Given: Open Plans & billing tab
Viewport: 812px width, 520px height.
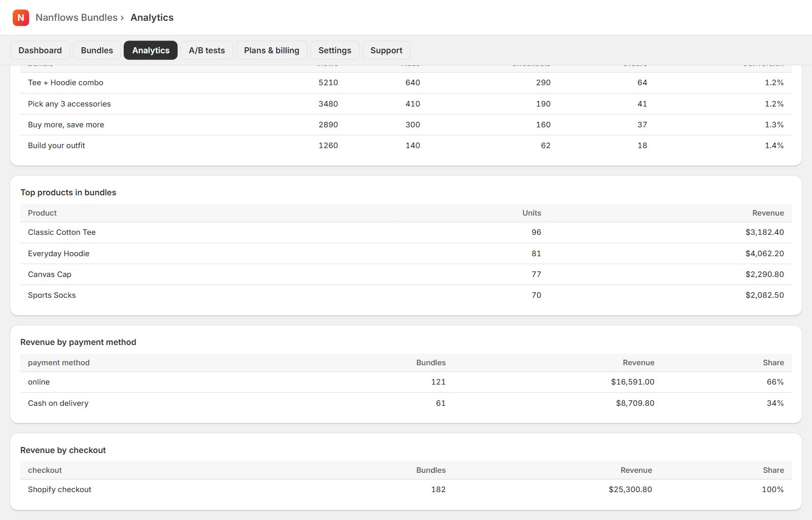Looking at the screenshot, I should coord(272,50).
